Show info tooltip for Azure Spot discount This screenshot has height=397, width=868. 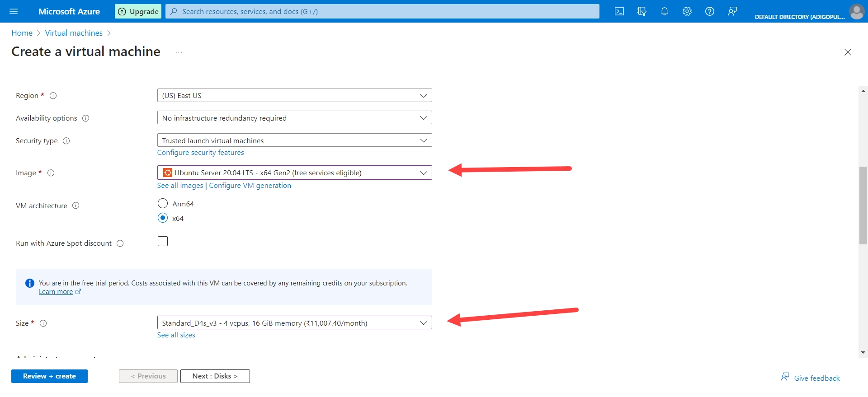(x=120, y=243)
